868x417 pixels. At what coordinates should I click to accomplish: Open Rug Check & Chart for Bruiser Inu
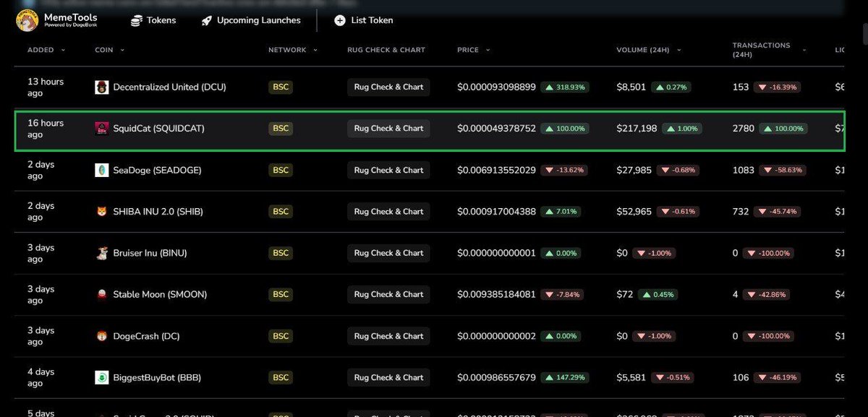tap(388, 253)
